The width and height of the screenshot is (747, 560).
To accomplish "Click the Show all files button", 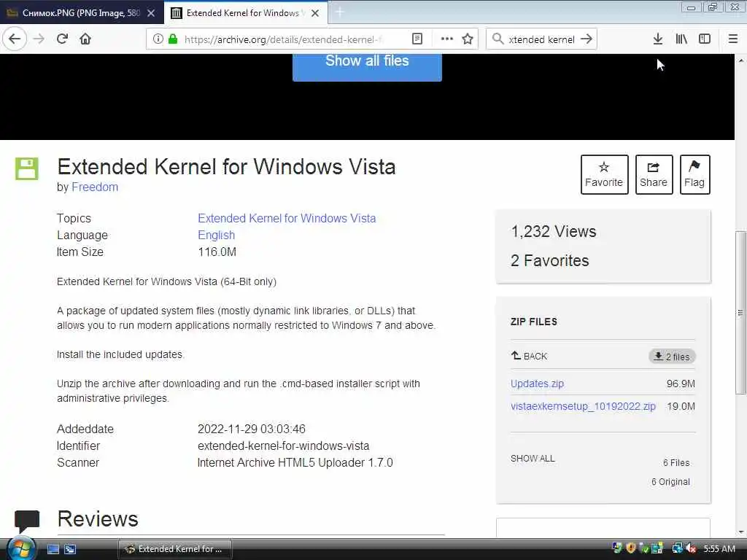I will 367,66.
